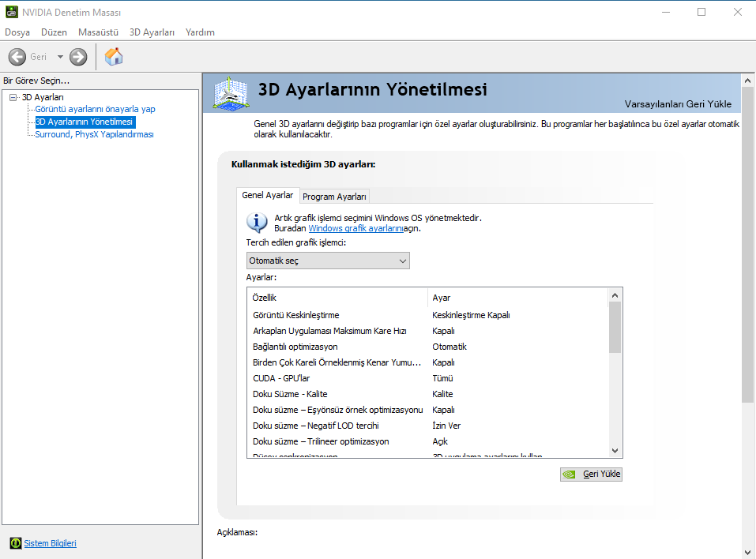The width and height of the screenshot is (756, 559).
Task: Select the Genel Ayarlar tab
Action: tap(268, 195)
